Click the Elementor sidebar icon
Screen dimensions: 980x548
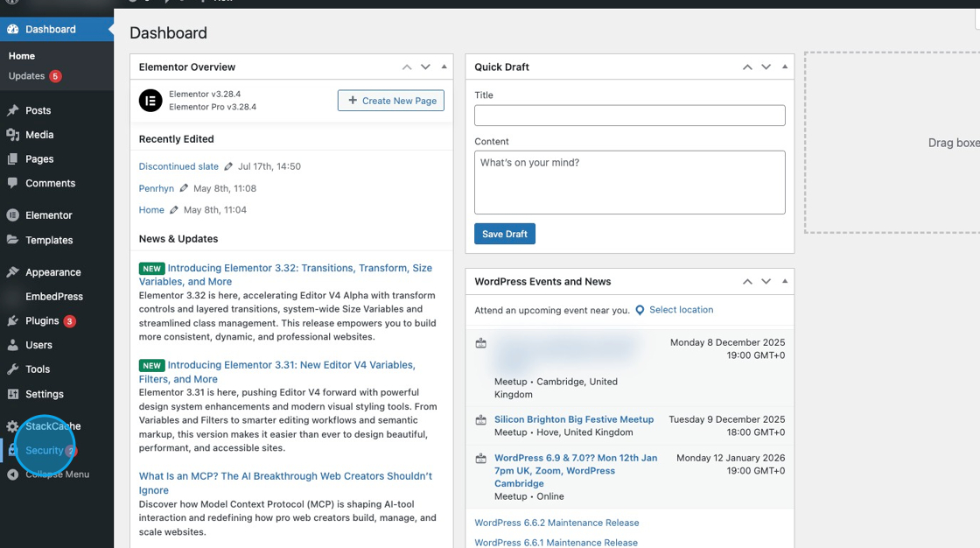(12, 215)
